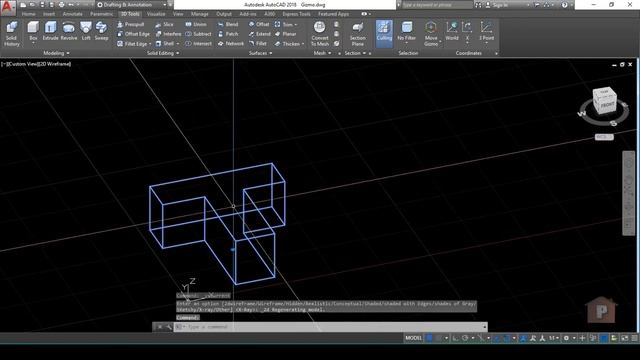Click the Undo arrow in toolbar

(72, 5)
